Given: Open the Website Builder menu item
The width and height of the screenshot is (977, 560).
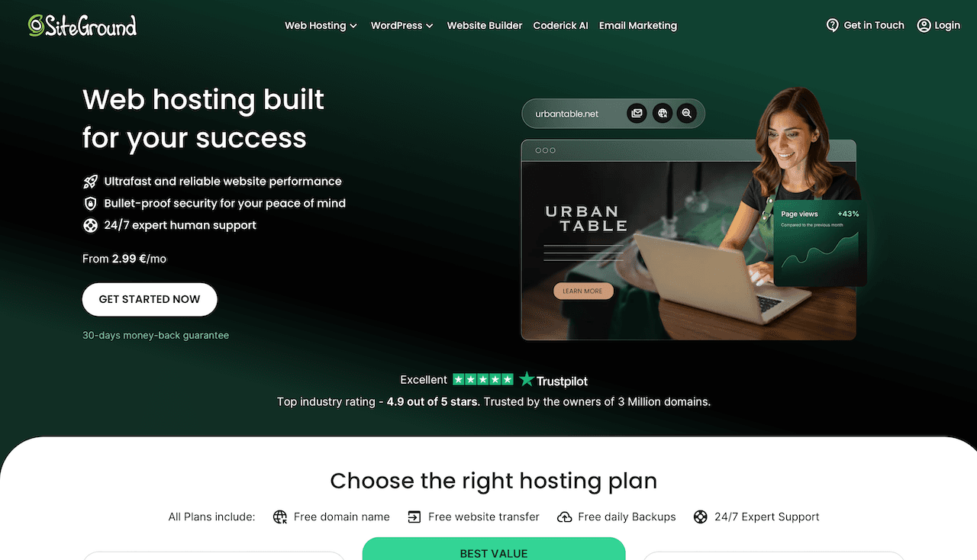Looking at the screenshot, I should pos(485,25).
